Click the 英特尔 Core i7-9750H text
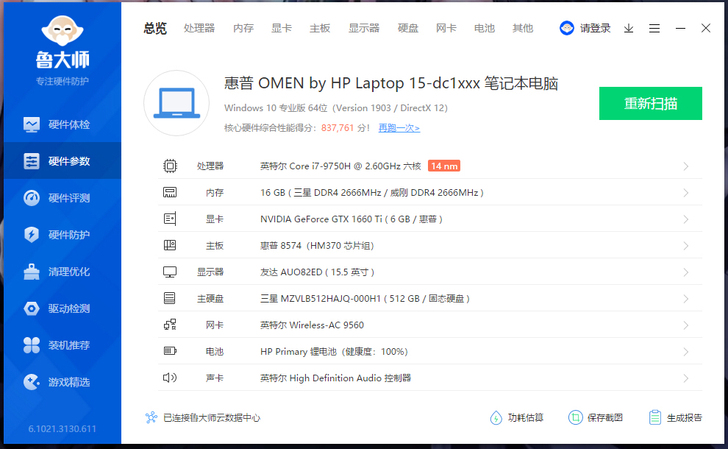728x449 pixels. click(x=340, y=166)
